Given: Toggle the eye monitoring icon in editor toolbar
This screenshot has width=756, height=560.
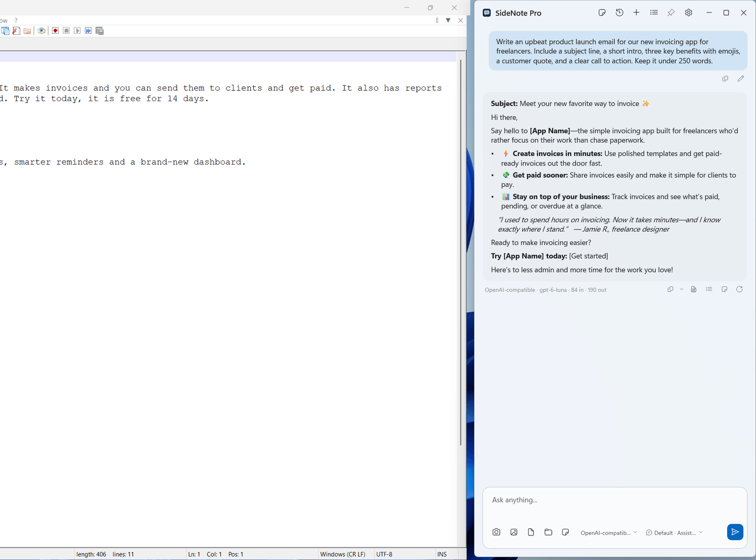Looking at the screenshot, I should pos(42,31).
